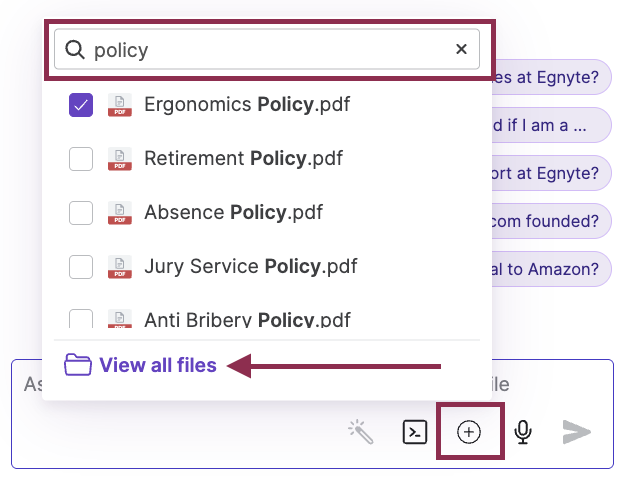Tick the Jury Service Policy.pdf checkbox
This screenshot has width=632, height=480.
[81, 267]
